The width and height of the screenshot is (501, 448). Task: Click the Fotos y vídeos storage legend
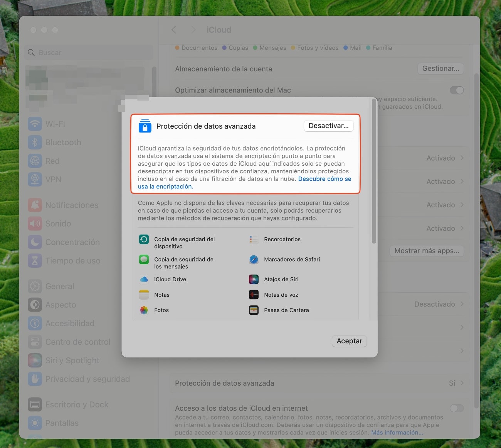314,48
